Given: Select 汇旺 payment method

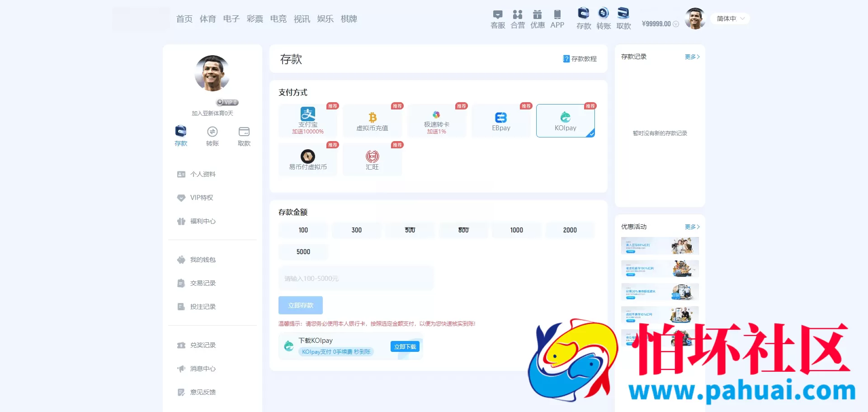Looking at the screenshot, I should [x=372, y=160].
